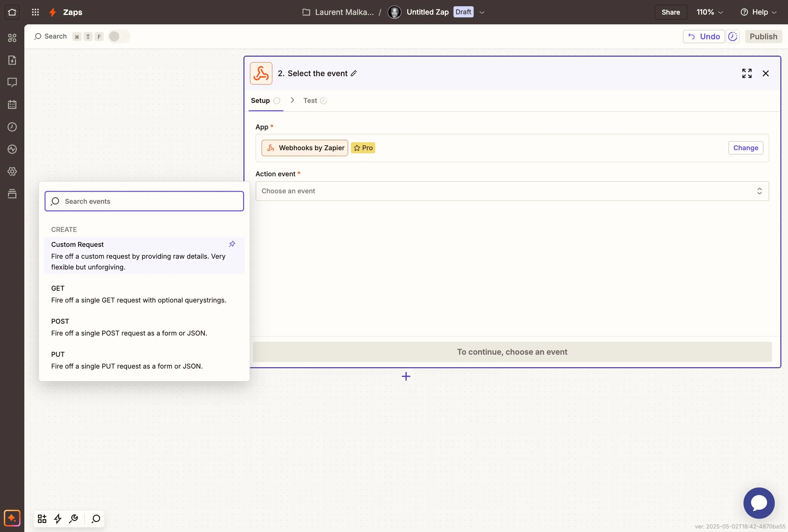Click the Zaps lightning bolt logo
Viewport: 788px width, 532px height.
(53, 12)
